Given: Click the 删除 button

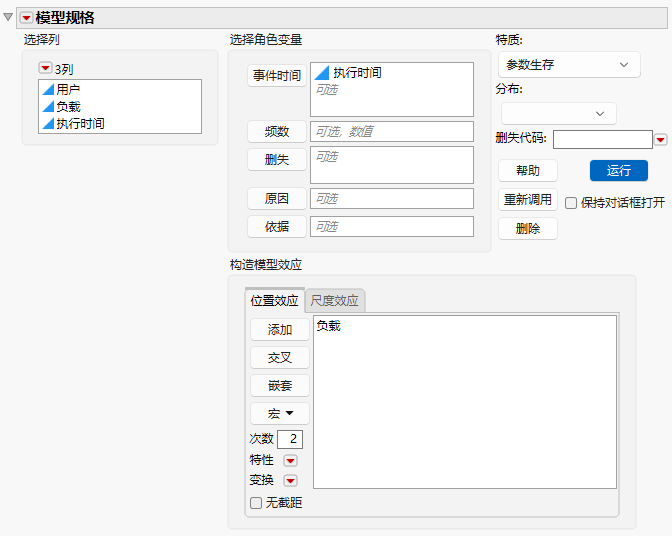Looking at the screenshot, I should click(x=528, y=228).
